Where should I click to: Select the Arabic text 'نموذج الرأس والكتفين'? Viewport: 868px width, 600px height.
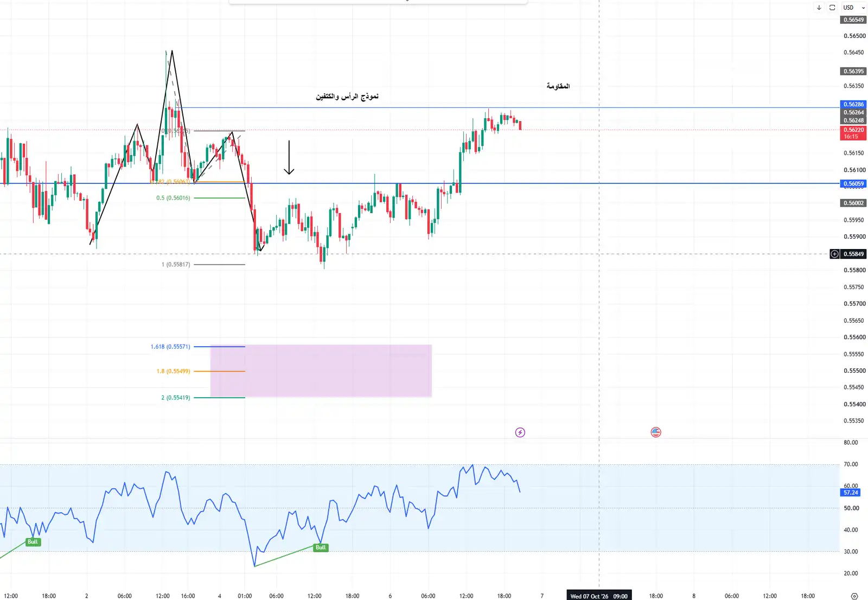(347, 96)
